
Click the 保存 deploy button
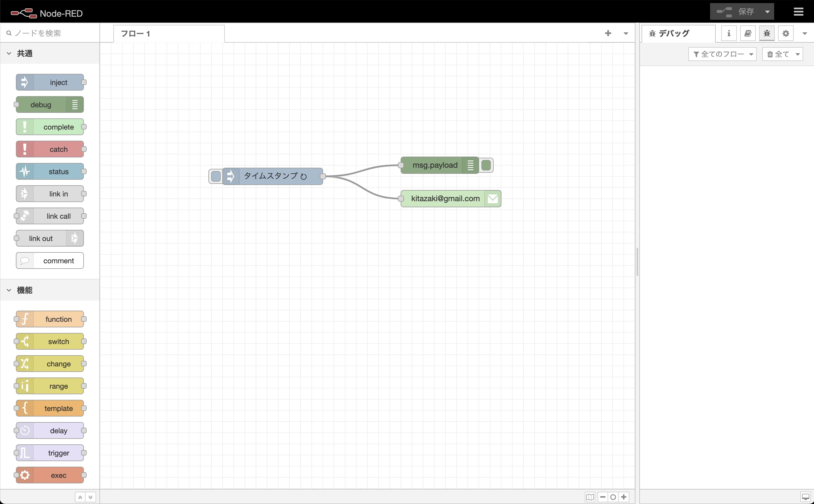point(735,12)
